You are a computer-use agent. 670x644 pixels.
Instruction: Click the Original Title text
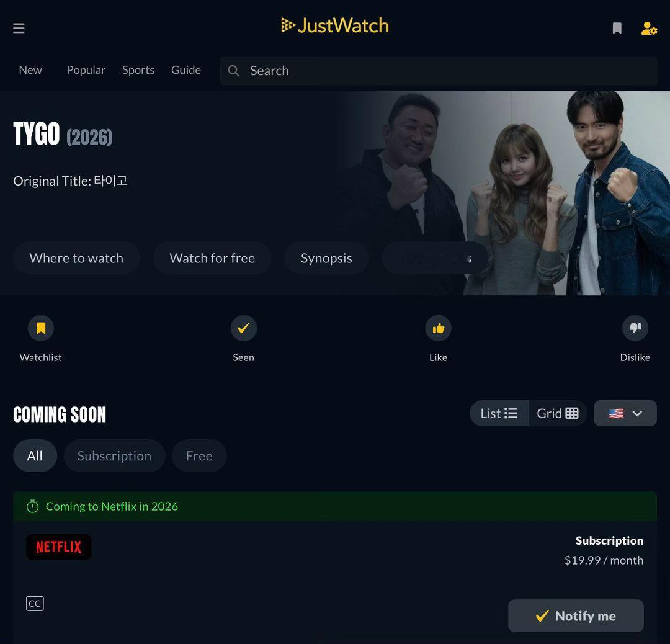click(x=71, y=181)
